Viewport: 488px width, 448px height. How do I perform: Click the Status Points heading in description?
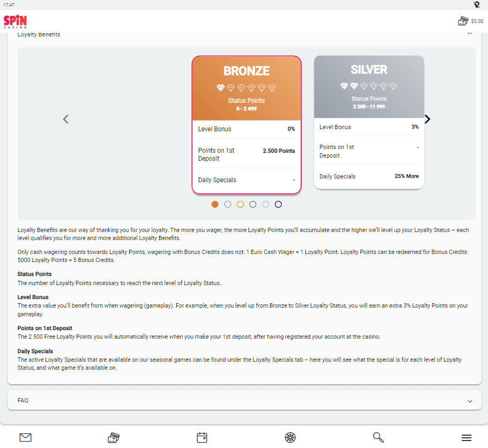(x=34, y=274)
